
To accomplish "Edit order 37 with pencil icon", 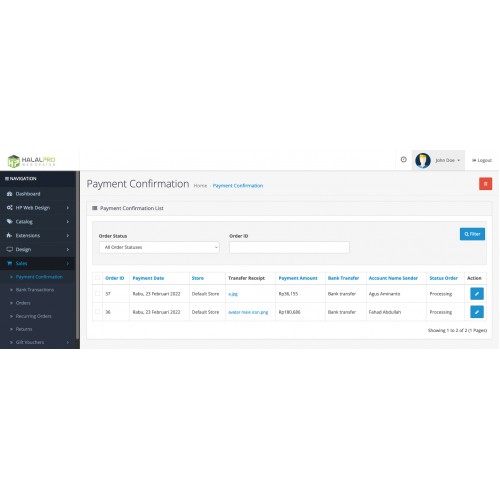I will (x=477, y=294).
